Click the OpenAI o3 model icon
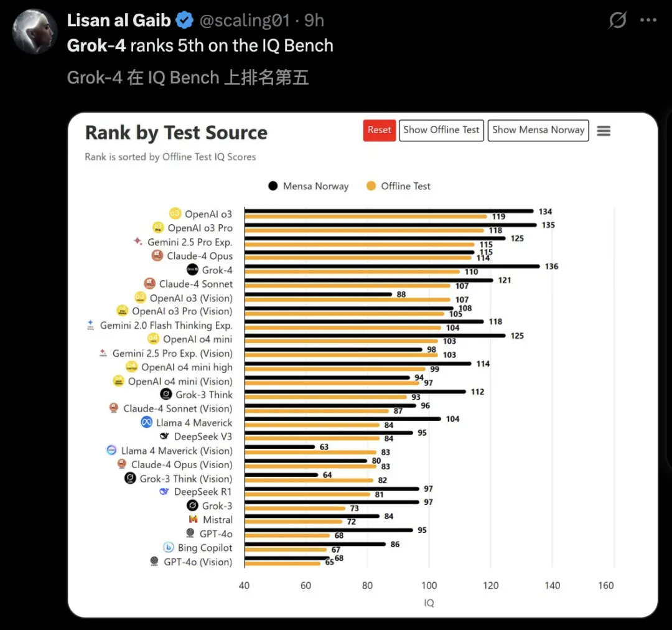The width and height of the screenshot is (672, 630). pos(175,214)
